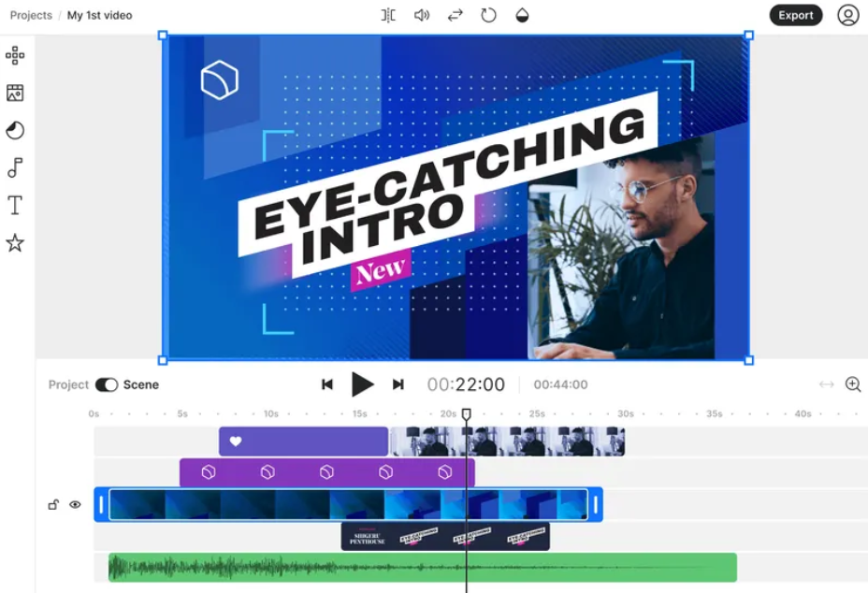Open the templates grid panel in sidebar

(15, 55)
